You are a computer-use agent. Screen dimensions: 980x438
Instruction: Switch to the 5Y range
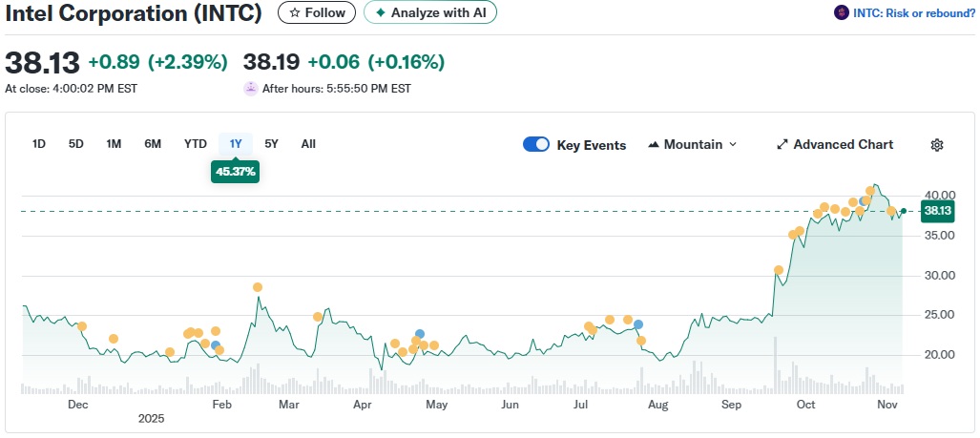pos(272,144)
